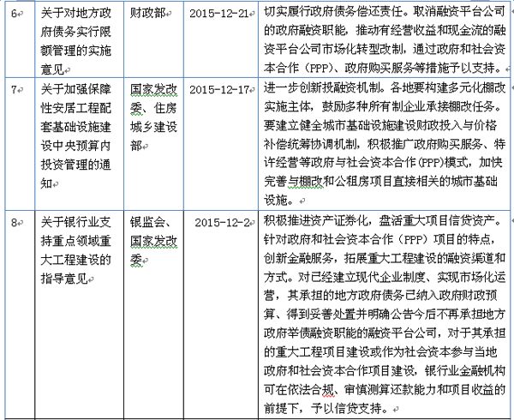Select the title cell starting 关于加强保障性安居工程
Image resolution: width=514 pixels, height=420 pixels.
tap(80, 144)
